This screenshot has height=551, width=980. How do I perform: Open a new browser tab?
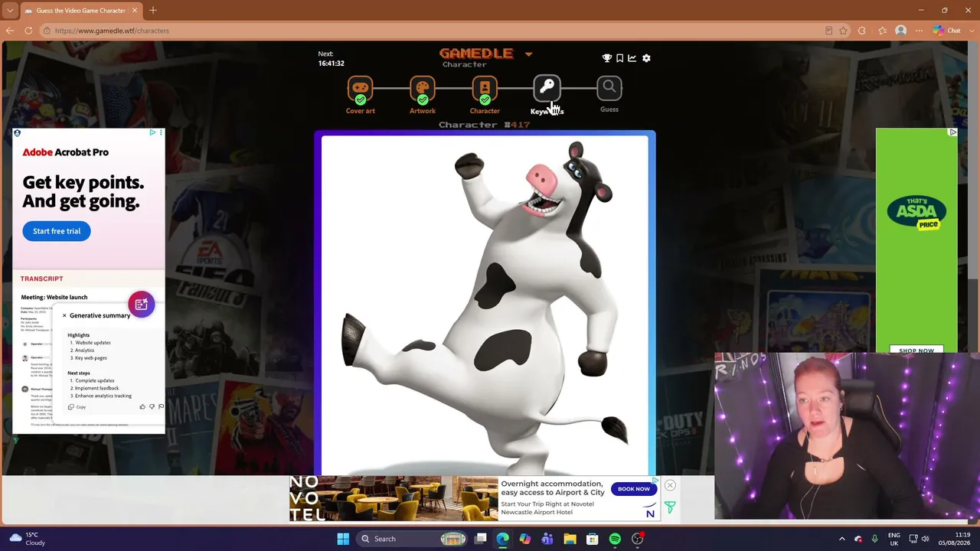click(x=153, y=11)
